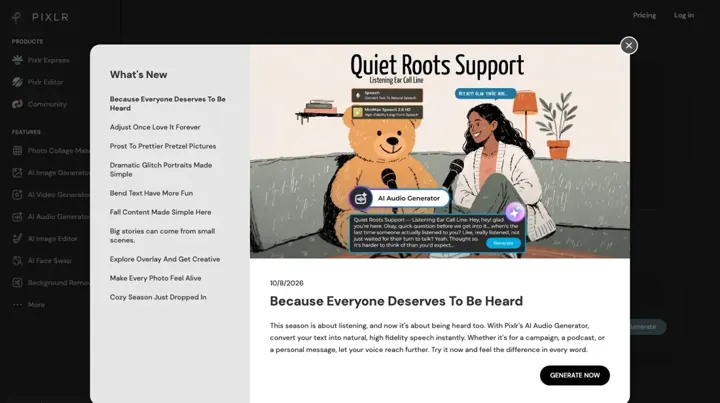Click the date text 10/8/2026
This screenshot has width=720, height=403.
pos(287,283)
